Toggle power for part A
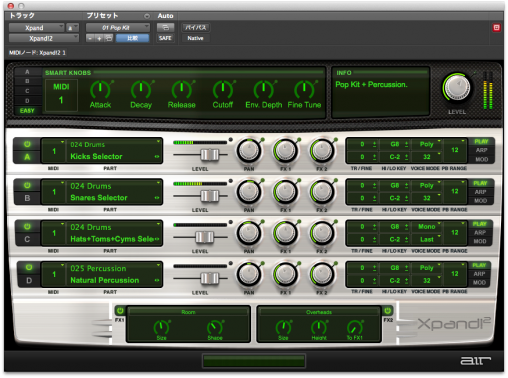 [27, 144]
